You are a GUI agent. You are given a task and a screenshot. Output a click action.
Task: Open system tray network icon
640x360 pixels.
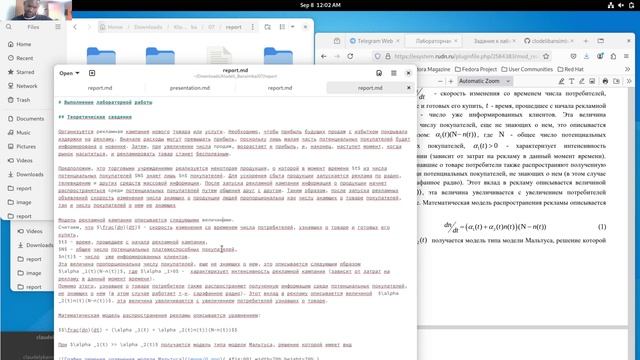pyautogui.click(x=611, y=5)
